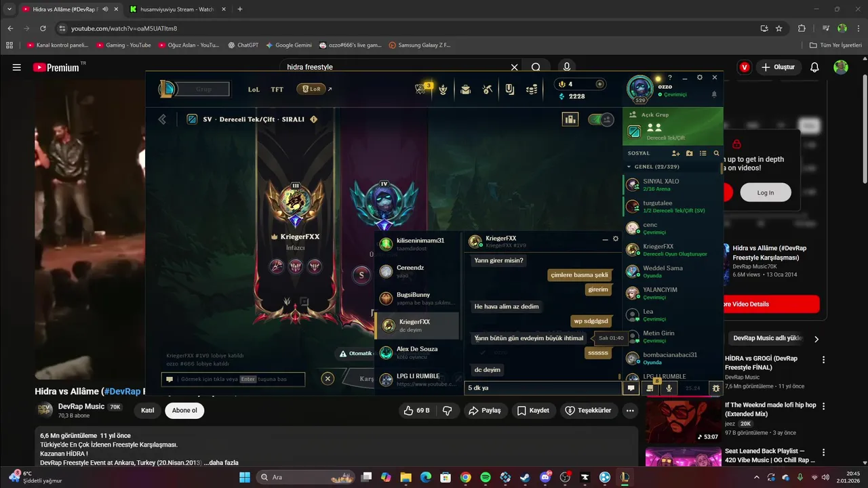Switch to husamviyuviyu Stream browser tab
Screen dimensions: 868x488
178,9
